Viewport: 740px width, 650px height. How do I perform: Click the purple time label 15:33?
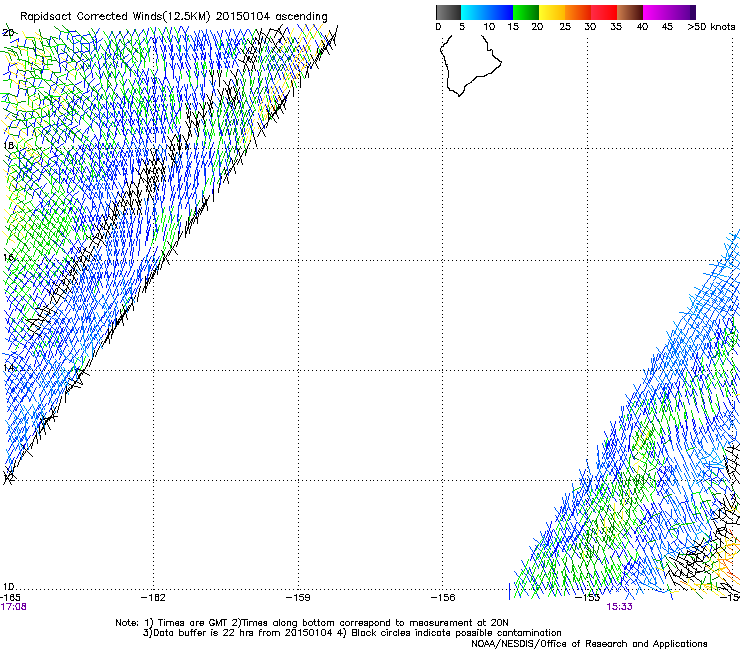click(619, 607)
